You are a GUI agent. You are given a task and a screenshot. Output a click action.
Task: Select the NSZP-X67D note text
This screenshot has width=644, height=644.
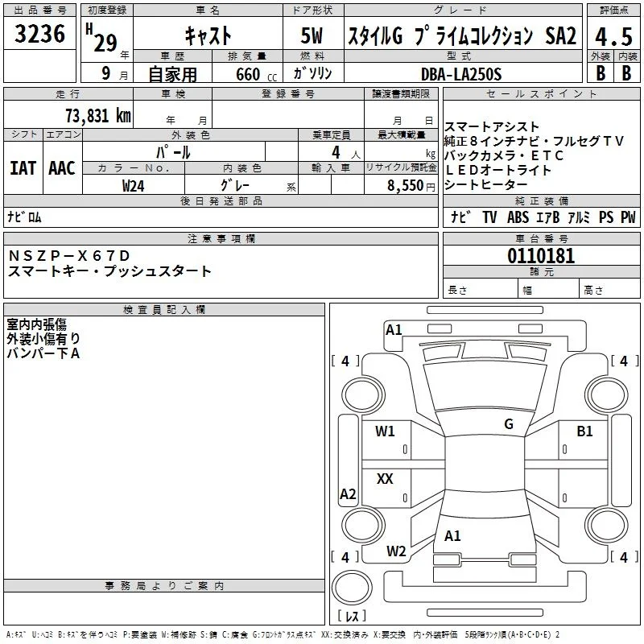click(x=69, y=256)
